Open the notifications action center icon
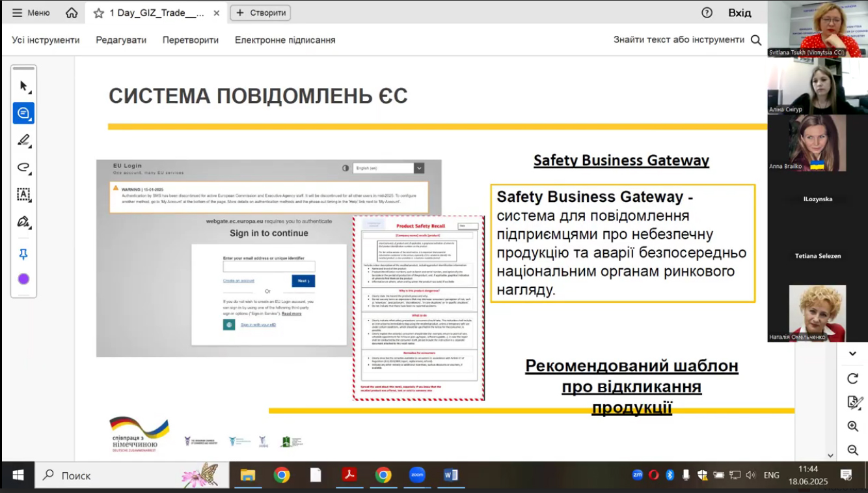The width and height of the screenshot is (868, 493). click(847, 475)
